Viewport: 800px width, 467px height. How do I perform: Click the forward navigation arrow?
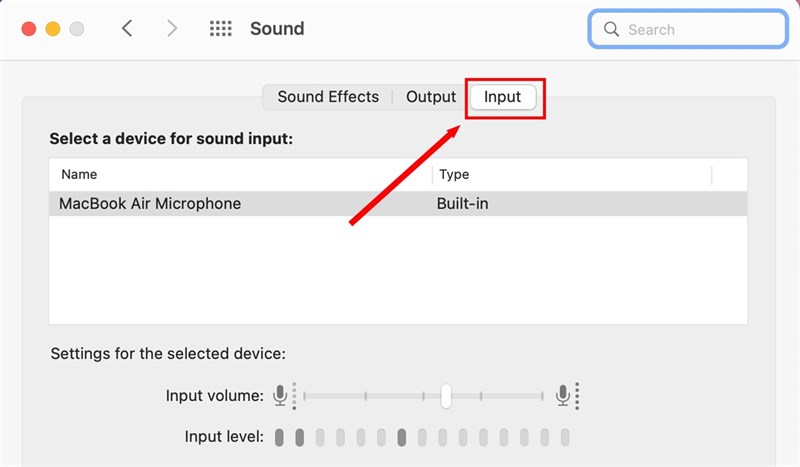172,28
